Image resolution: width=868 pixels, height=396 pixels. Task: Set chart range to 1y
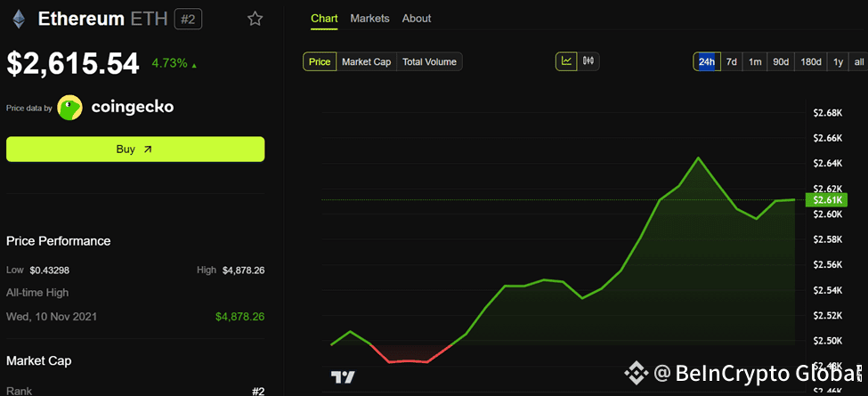[x=838, y=62]
